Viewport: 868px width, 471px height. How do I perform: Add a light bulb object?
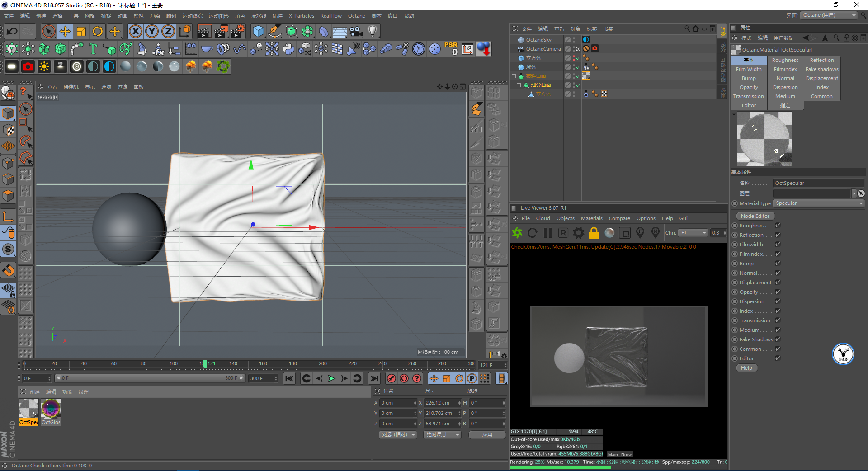click(x=373, y=31)
